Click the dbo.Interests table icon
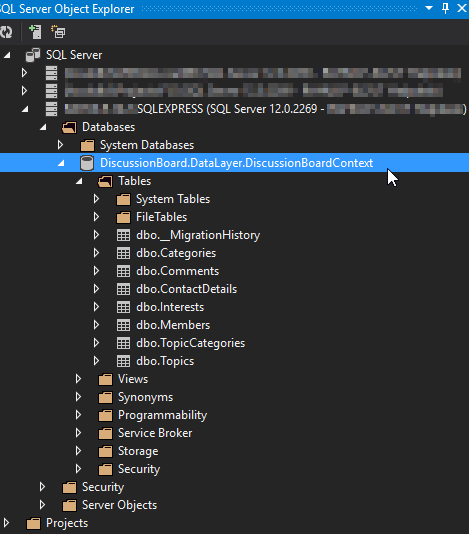 pos(123,308)
